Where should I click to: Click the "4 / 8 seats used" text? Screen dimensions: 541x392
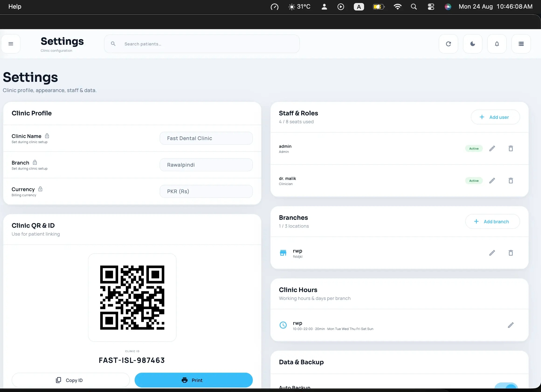pos(296,122)
